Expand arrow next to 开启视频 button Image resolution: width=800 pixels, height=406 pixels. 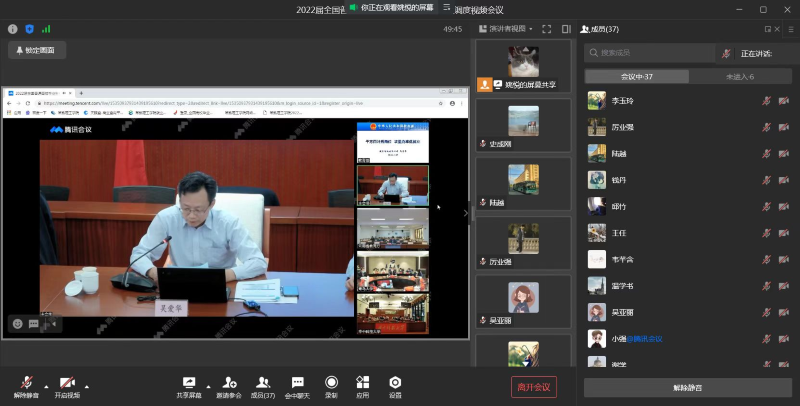(87, 387)
